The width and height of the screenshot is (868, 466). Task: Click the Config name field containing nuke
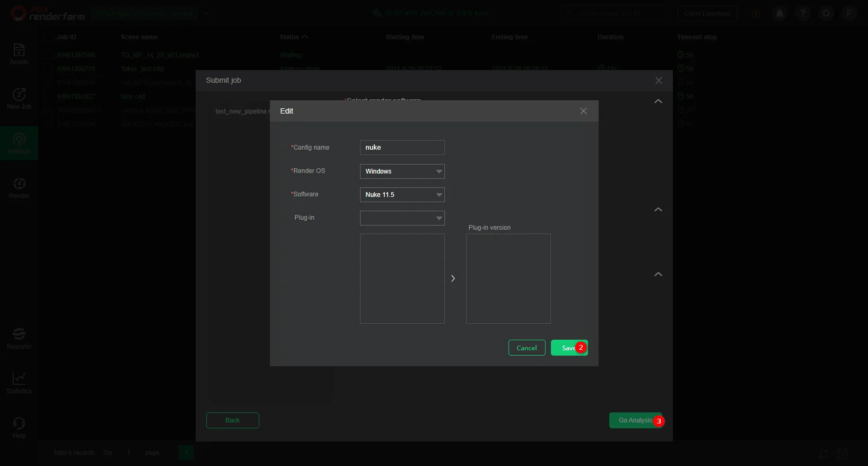pos(402,148)
